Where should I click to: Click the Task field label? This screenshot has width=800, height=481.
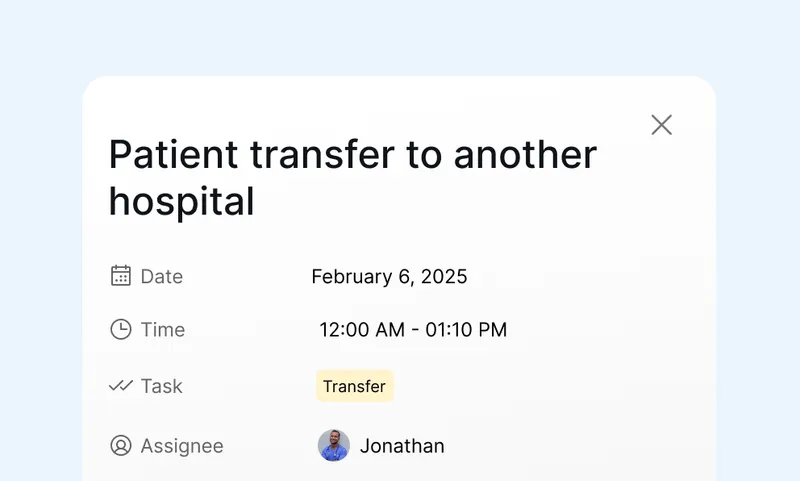[x=161, y=386]
